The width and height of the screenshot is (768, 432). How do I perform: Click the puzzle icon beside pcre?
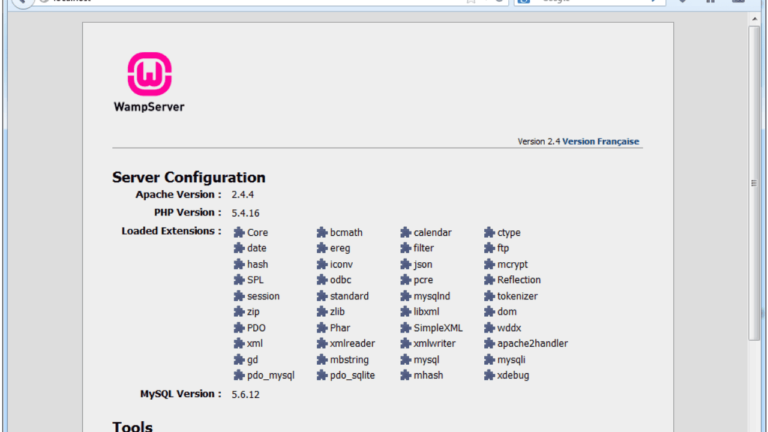point(406,280)
